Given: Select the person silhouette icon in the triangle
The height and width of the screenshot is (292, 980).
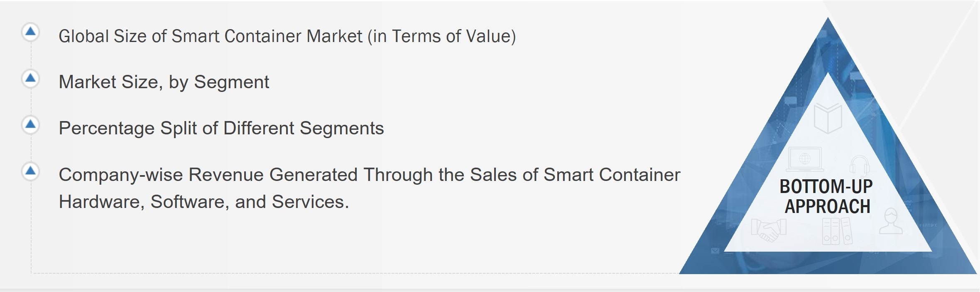Looking at the screenshot, I should [x=891, y=222].
